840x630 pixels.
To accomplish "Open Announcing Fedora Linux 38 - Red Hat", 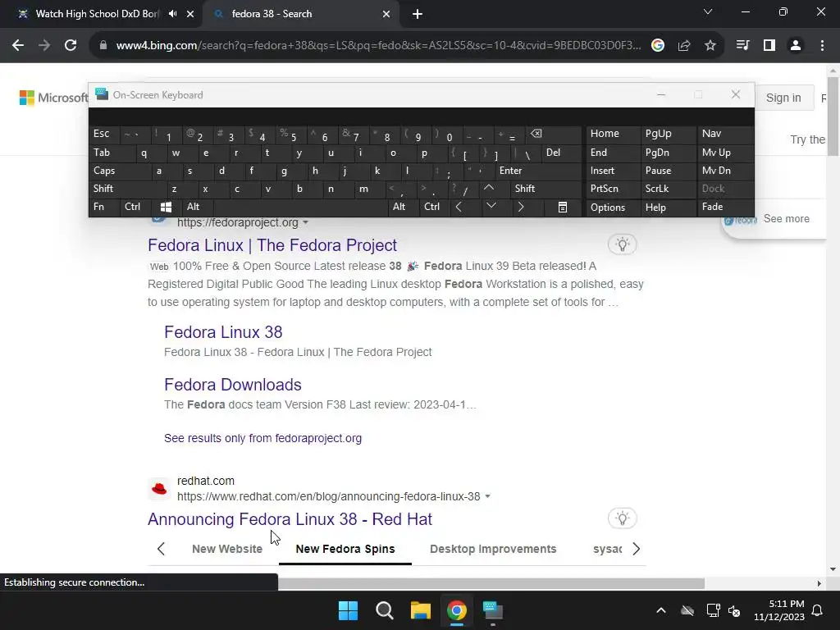I will point(290,519).
